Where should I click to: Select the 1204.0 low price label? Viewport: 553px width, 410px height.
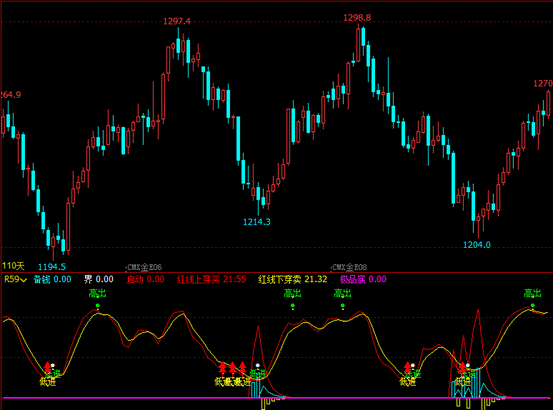click(x=476, y=244)
